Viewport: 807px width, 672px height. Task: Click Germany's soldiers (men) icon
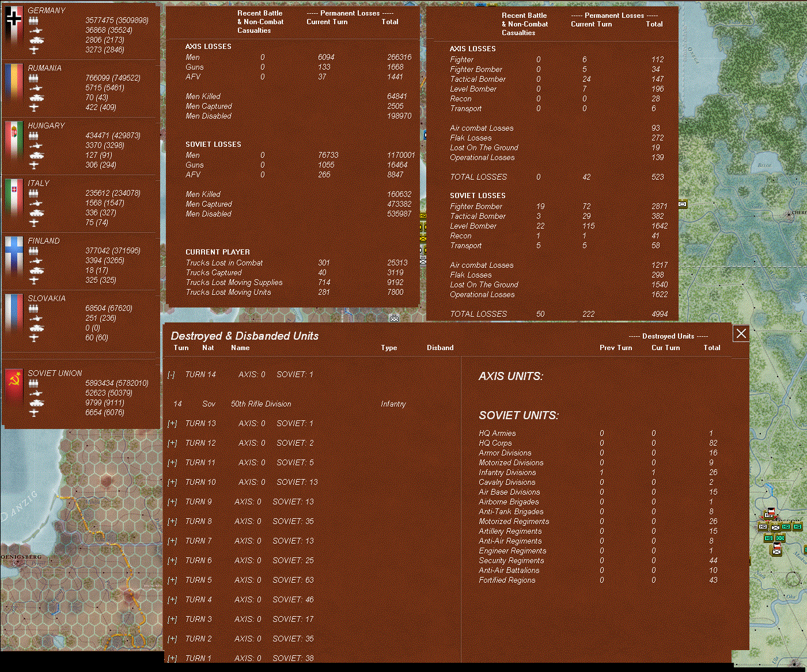[34, 21]
